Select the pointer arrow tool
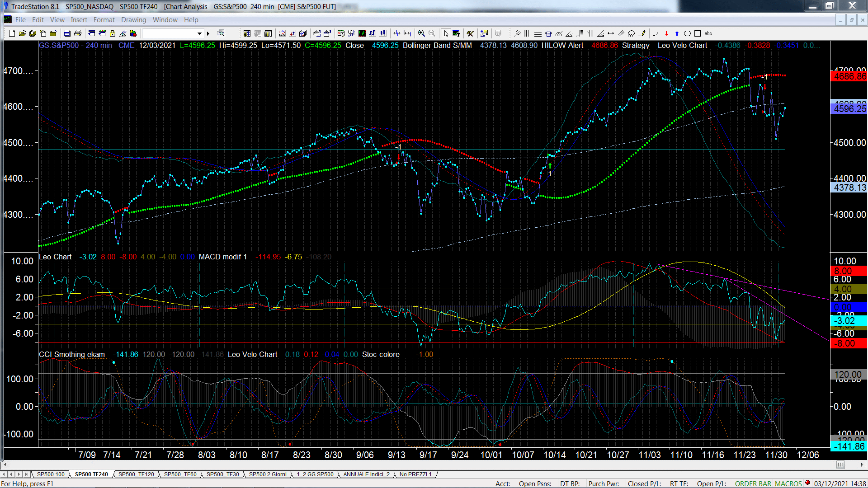Image resolution: width=868 pixels, height=488 pixels. (446, 33)
